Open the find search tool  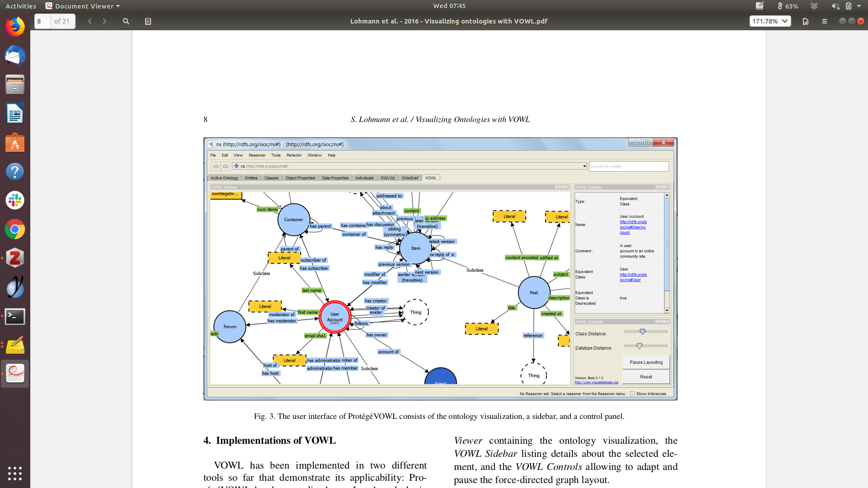[126, 21]
